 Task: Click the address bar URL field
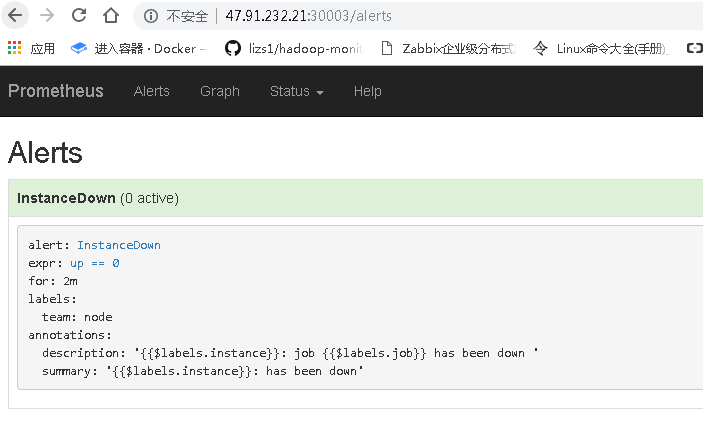pyautogui.click(x=400, y=16)
